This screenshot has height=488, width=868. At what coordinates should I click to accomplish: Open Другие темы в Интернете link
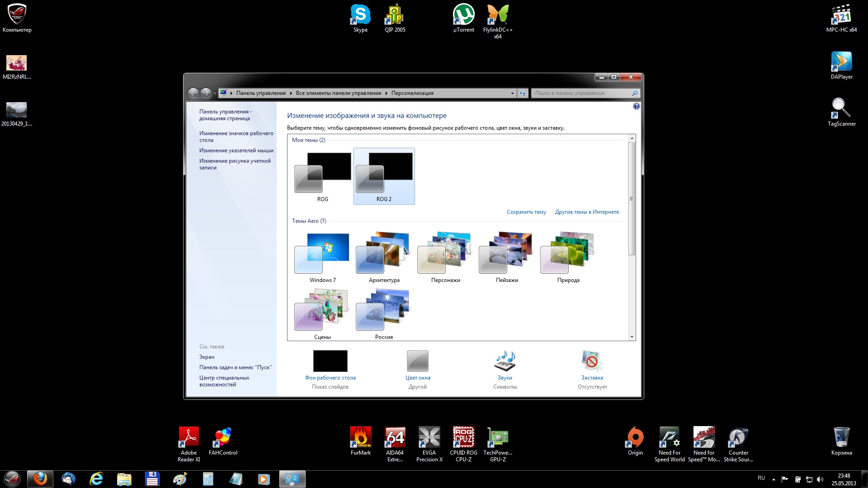pos(587,212)
